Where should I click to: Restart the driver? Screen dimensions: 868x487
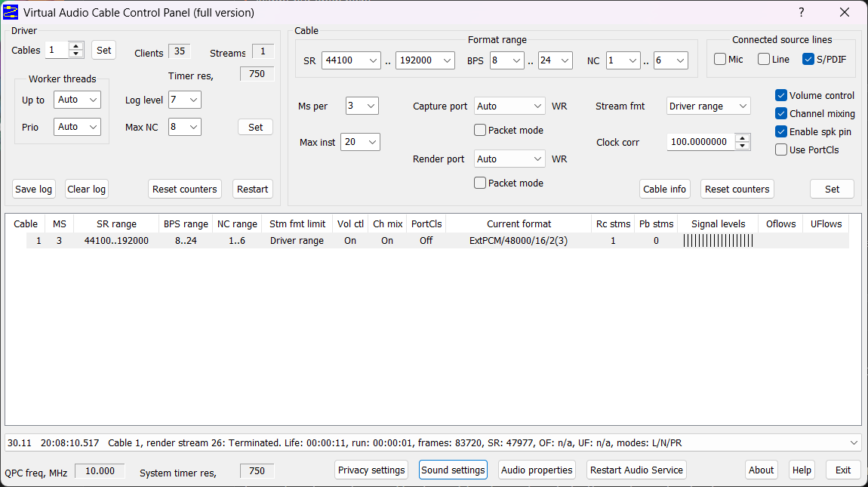[252, 189]
